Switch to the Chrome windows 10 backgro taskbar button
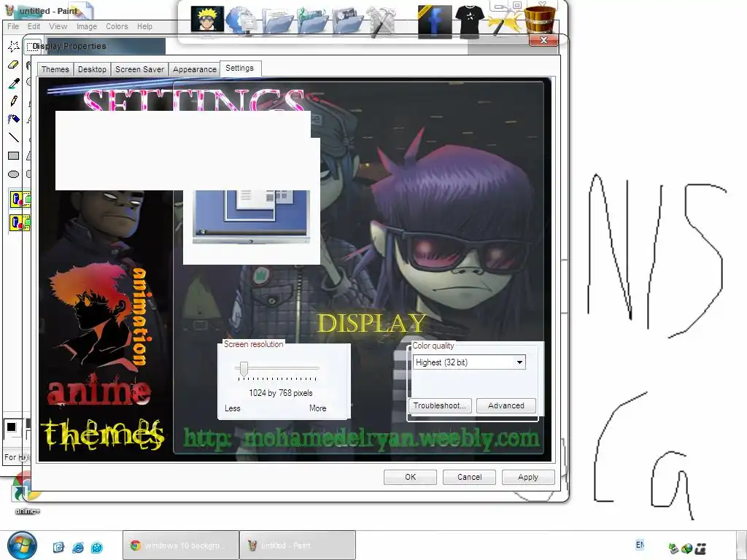747x560 pixels. pos(181,545)
